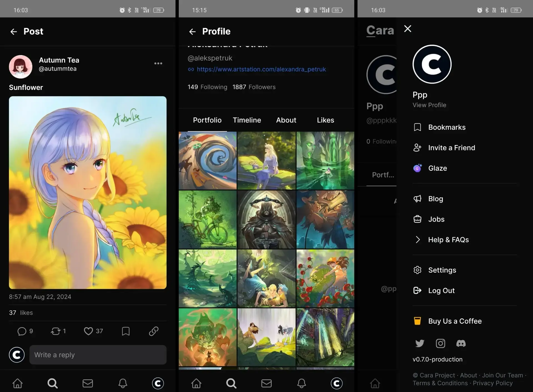Bookmark the Sunflower post
Viewport: 533px width, 392px height.
pyautogui.click(x=126, y=331)
